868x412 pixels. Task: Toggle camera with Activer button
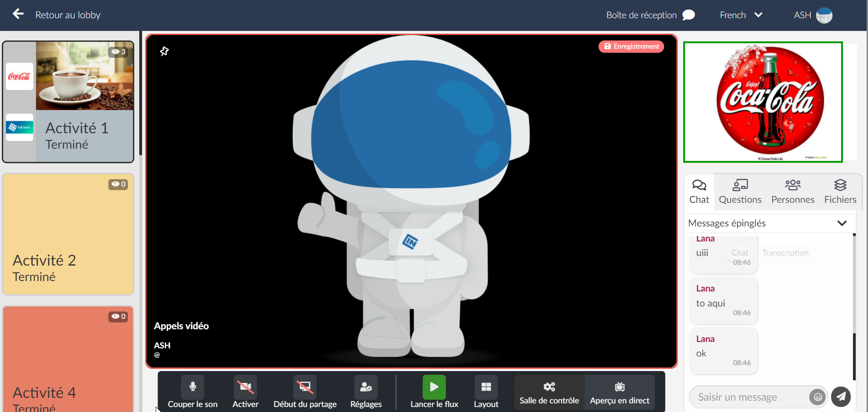point(245,392)
